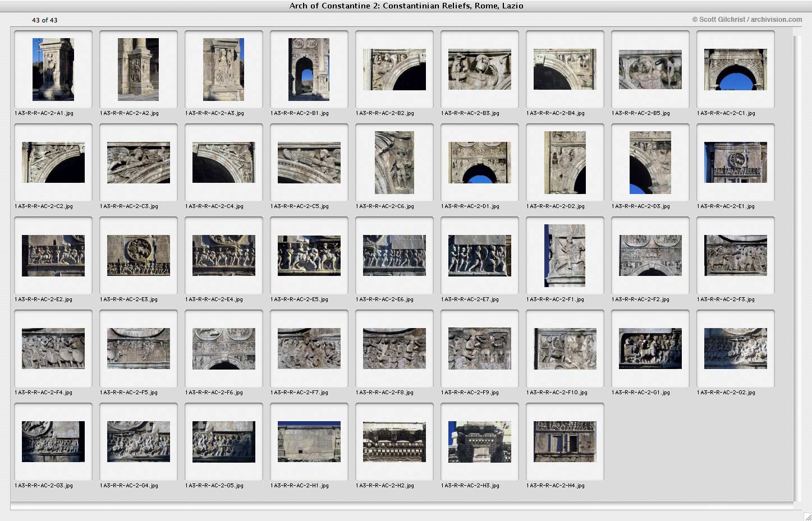Select thumbnail 1A3-R-R-AC-2-C1.jpg
Viewport: 812px width, 521px height.
coord(736,70)
